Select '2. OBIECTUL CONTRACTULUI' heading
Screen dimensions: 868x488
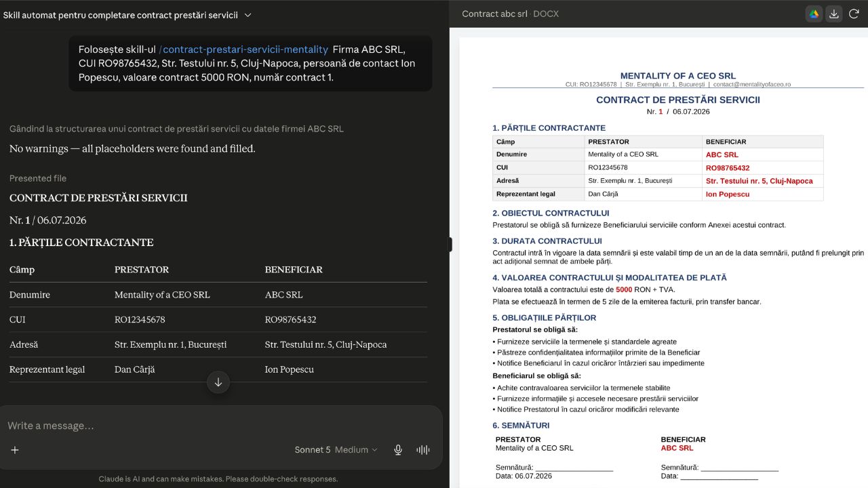click(551, 213)
